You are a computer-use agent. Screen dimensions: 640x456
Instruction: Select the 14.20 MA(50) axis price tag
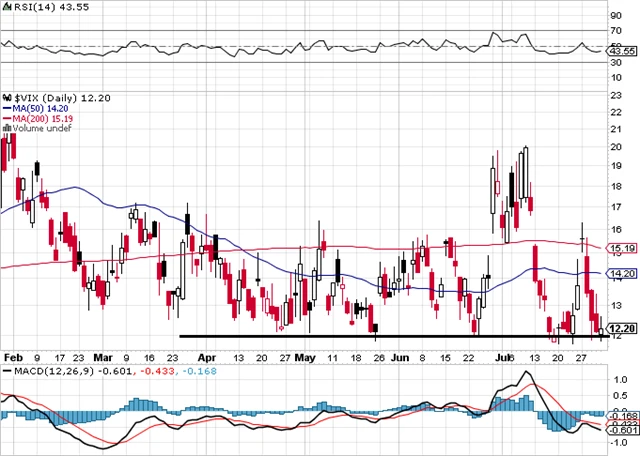pos(622,274)
